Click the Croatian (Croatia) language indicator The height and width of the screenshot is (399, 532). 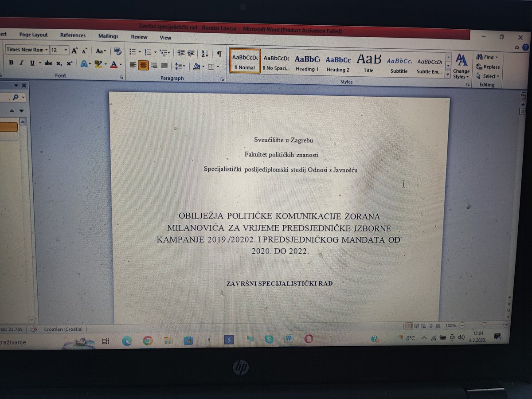[x=63, y=329]
